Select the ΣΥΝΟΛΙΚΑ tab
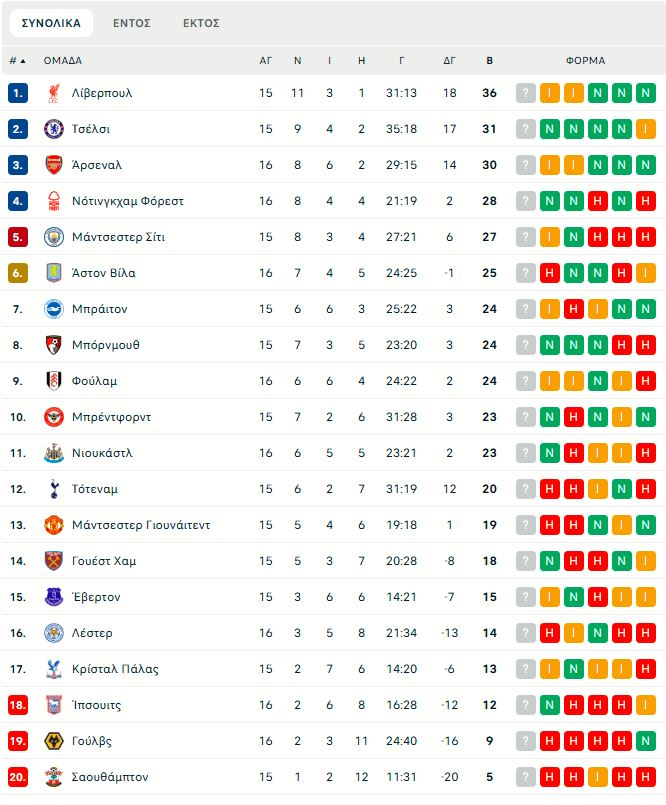 pyautogui.click(x=51, y=23)
